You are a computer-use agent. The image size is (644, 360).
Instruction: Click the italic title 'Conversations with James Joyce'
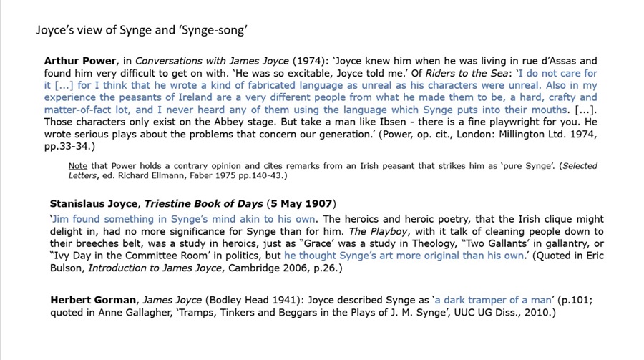[212, 61]
